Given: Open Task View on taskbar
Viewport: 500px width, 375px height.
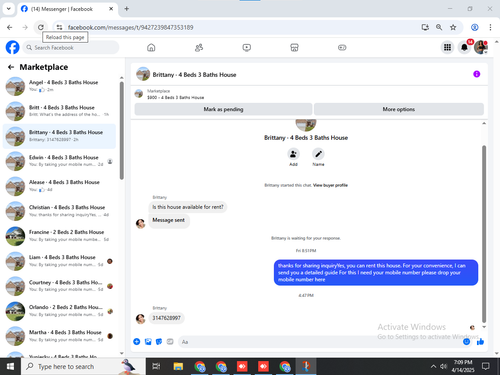Looking at the screenshot, I should click(156, 366).
